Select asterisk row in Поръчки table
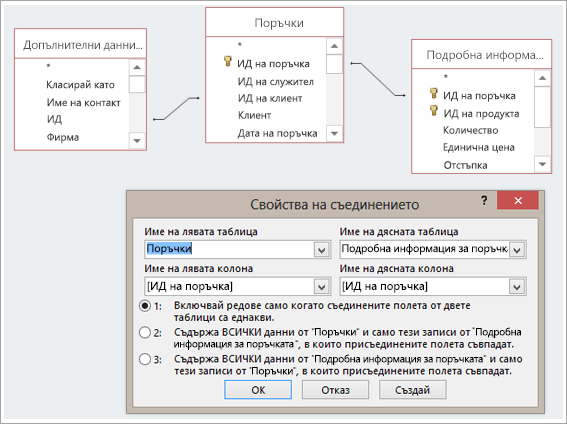567x424 pixels. pyautogui.click(x=239, y=45)
